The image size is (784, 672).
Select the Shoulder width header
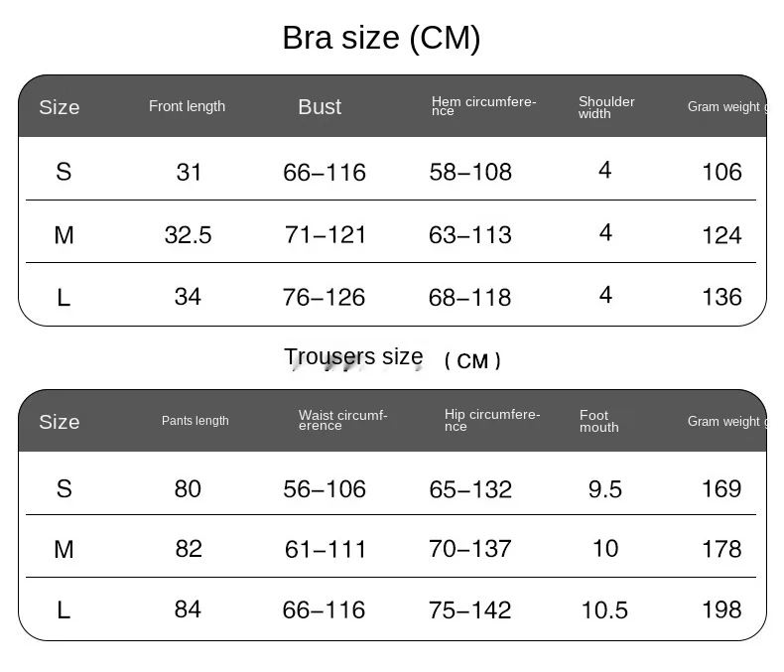(x=606, y=107)
